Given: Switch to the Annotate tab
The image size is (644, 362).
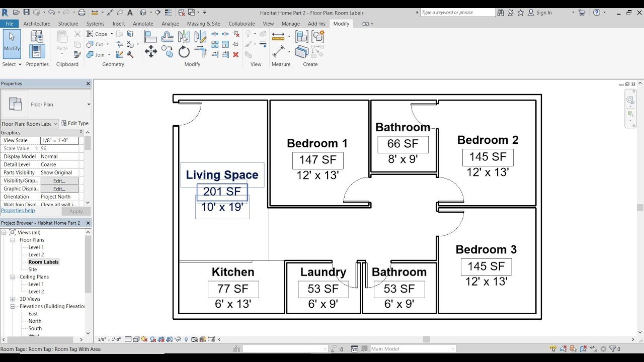Looking at the screenshot, I should pyautogui.click(x=143, y=24).
